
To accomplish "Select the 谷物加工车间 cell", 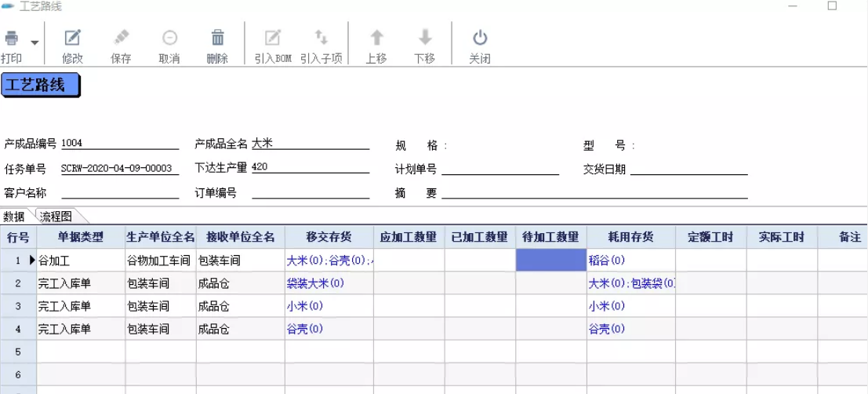I will [161, 260].
